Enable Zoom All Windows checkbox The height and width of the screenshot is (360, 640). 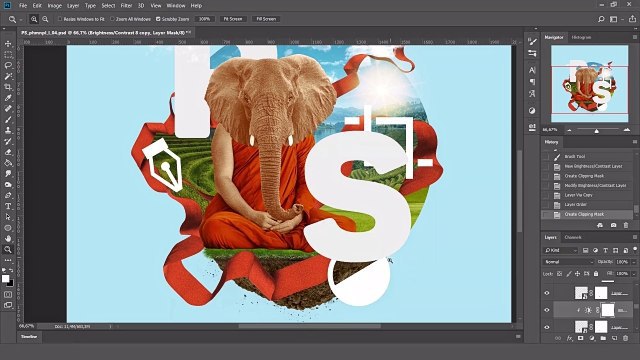[x=112, y=19]
